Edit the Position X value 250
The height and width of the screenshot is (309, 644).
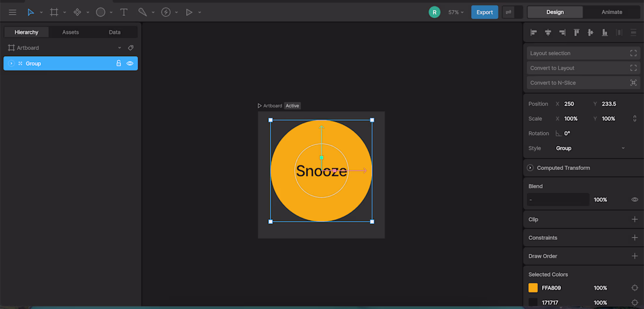pos(569,104)
